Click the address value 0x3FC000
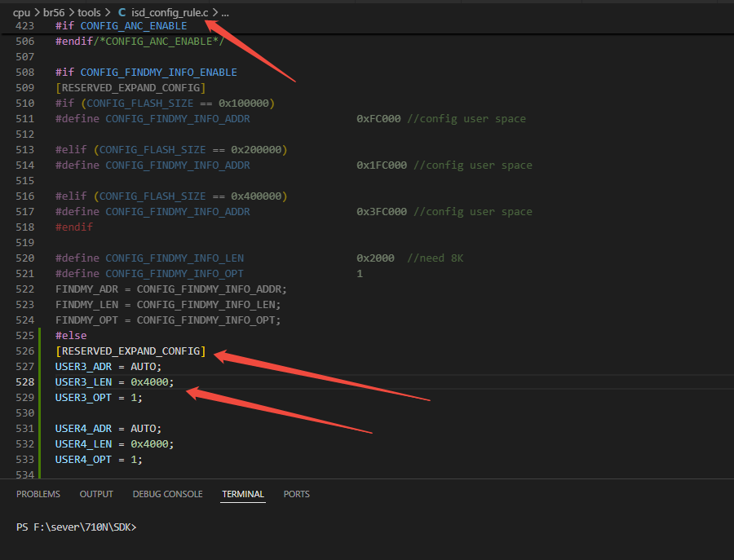The width and height of the screenshot is (734, 560). [x=382, y=211]
